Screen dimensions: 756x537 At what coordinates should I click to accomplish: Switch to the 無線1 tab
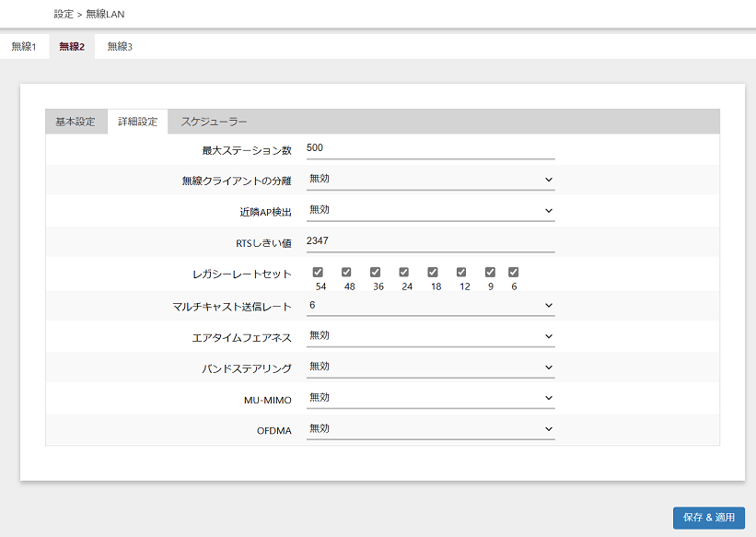24,47
